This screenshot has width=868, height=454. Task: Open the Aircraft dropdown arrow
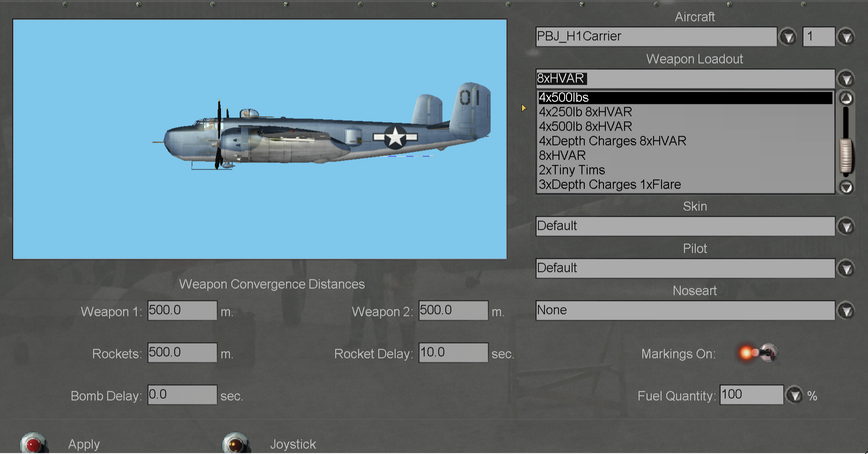coord(788,37)
